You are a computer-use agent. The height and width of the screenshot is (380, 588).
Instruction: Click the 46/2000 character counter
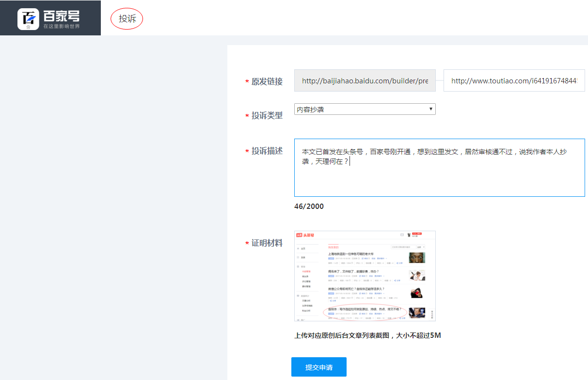[x=309, y=206]
